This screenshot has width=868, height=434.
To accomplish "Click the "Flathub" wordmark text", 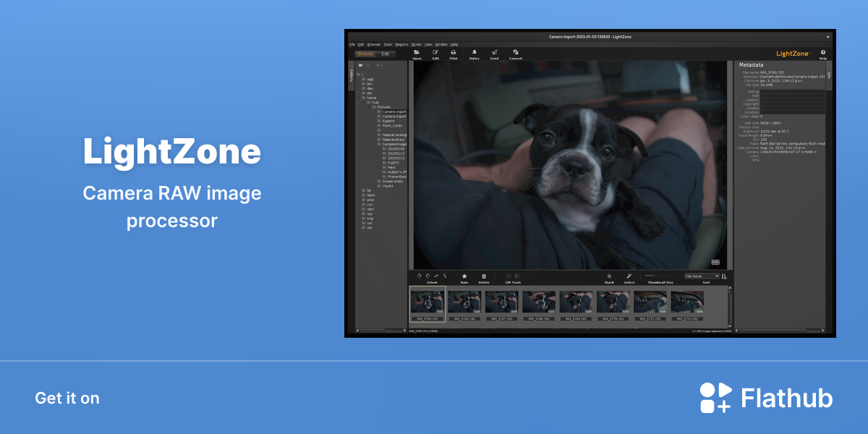I will (x=787, y=398).
